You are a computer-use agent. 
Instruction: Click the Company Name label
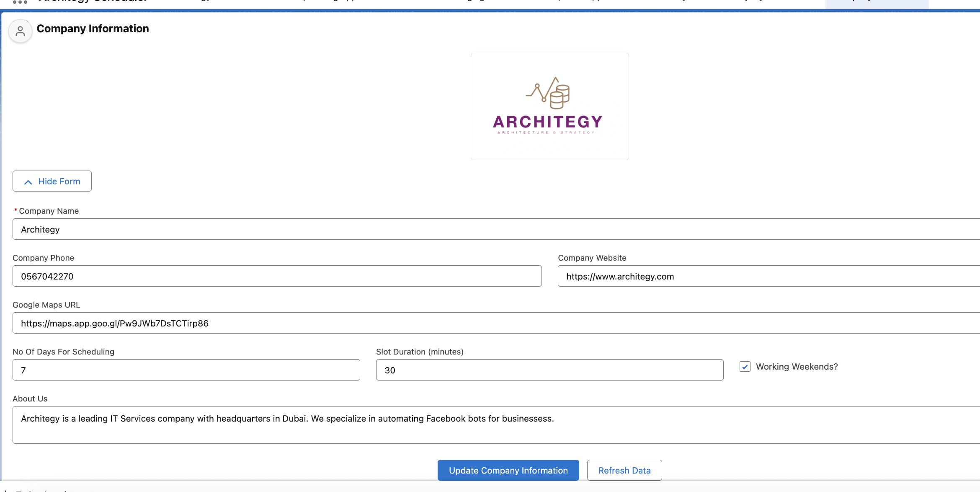click(49, 211)
